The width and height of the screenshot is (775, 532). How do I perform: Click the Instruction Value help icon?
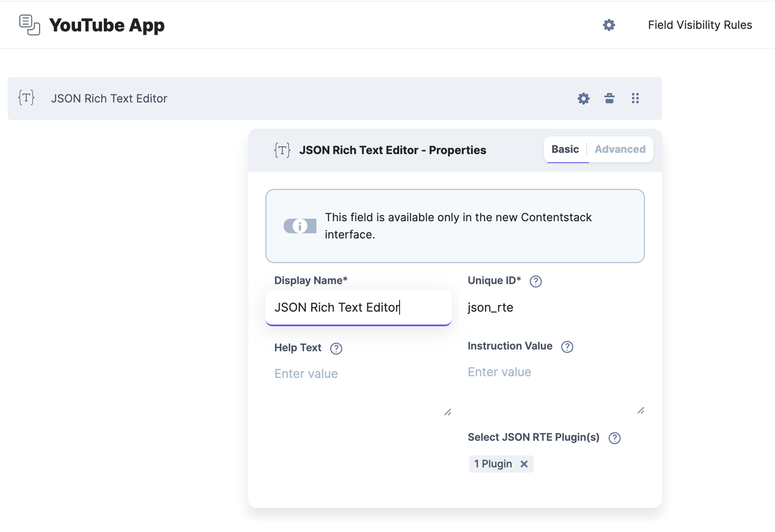pyautogui.click(x=567, y=346)
